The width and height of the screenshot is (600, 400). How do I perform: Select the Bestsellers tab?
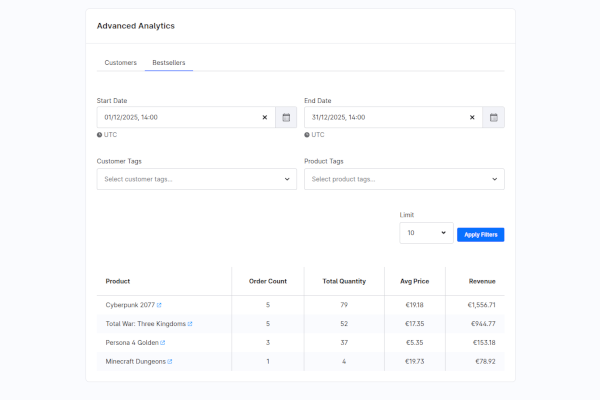(168, 63)
